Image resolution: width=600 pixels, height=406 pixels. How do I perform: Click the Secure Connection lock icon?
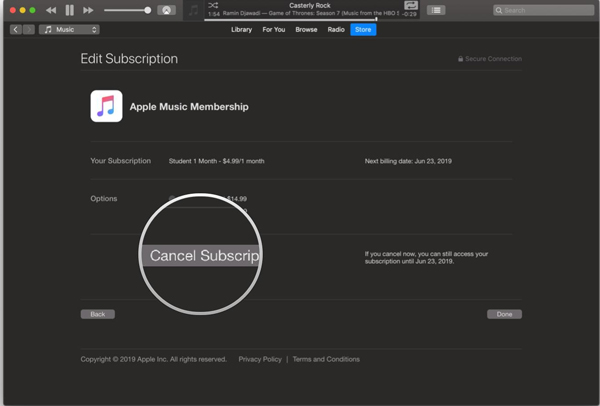[x=461, y=59]
